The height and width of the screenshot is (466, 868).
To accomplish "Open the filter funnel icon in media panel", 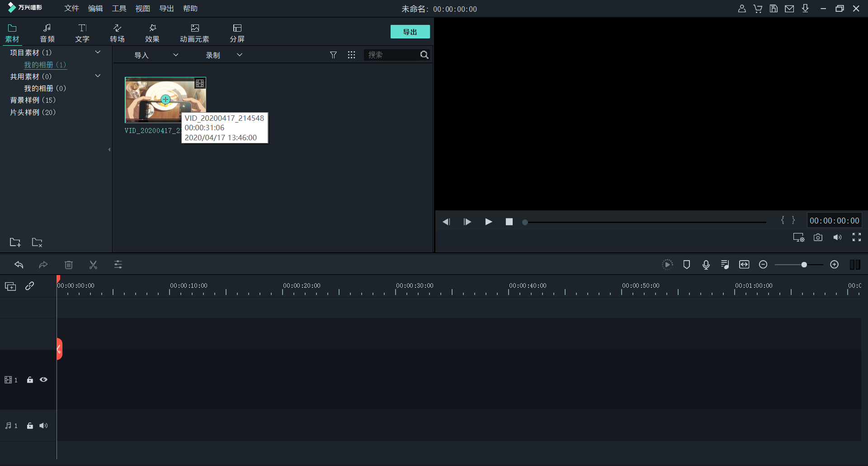I will click(333, 55).
